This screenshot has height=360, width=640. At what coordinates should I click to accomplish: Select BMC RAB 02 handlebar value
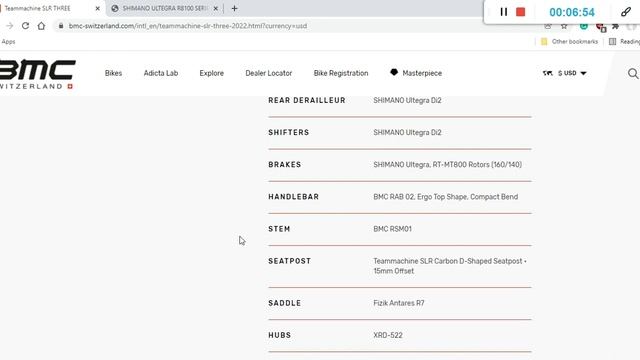(x=446, y=197)
